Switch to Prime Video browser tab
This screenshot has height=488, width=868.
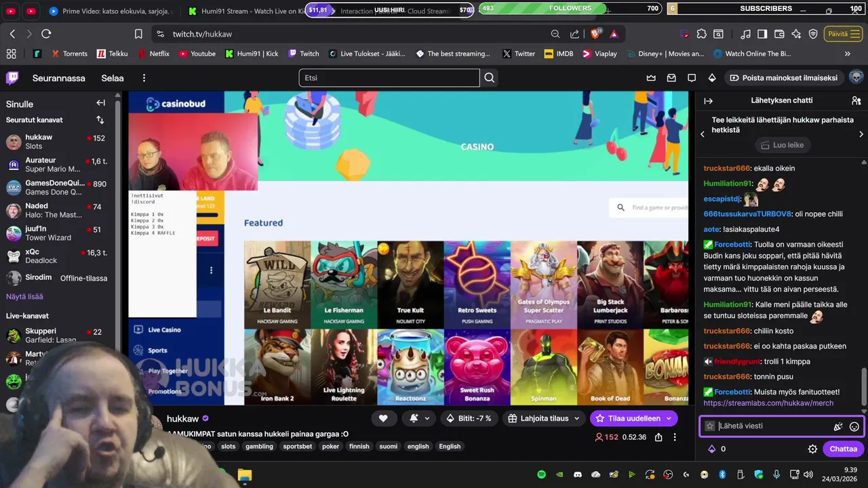point(112,11)
